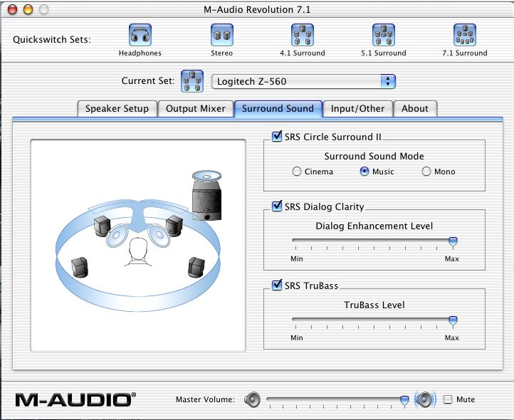The width and height of the screenshot is (514, 420).
Task: Click the Headphones label text
Action: point(140,53)
